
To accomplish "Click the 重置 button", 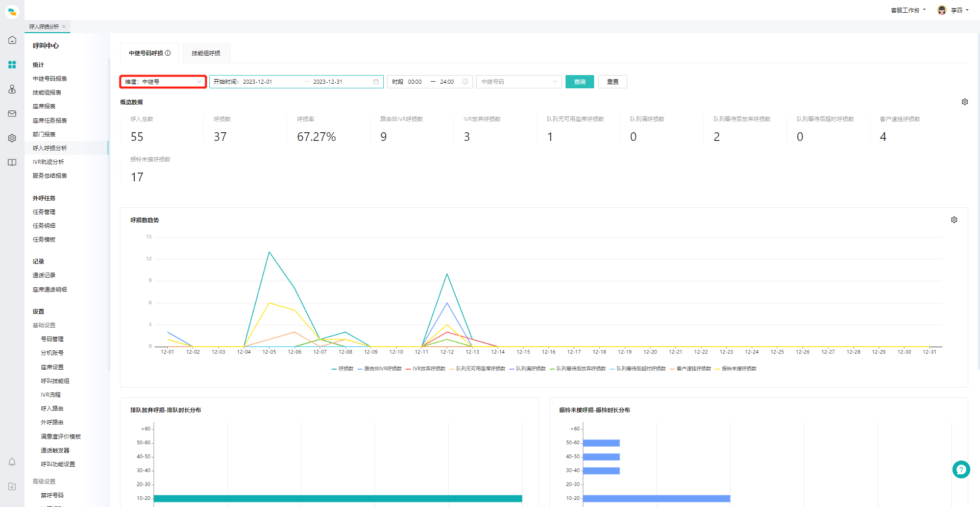I will (612, 82).
